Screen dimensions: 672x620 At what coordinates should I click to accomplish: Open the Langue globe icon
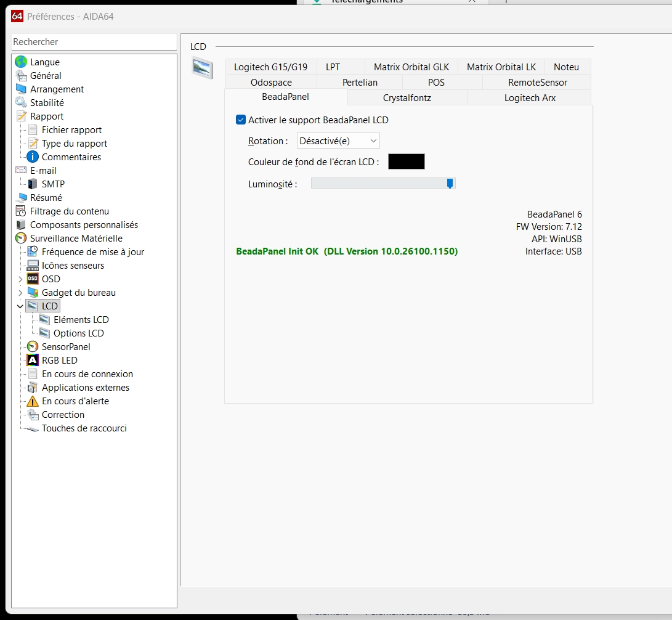20,62
